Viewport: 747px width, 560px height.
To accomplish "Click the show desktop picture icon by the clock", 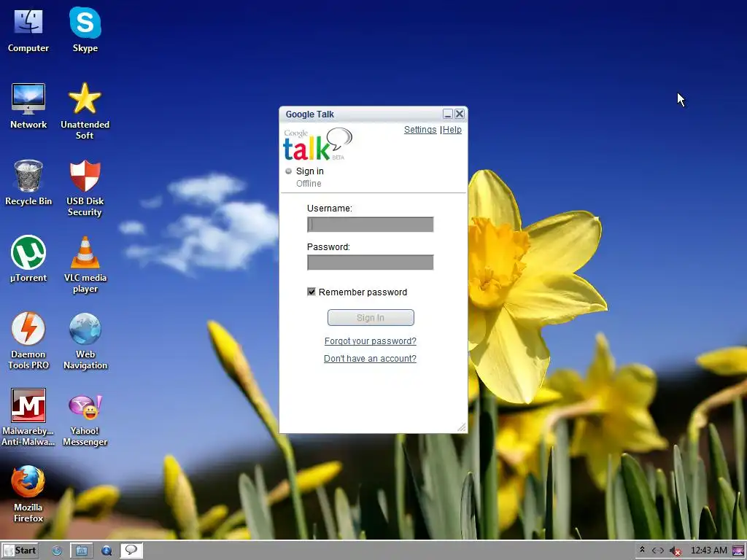I will click(x=738, y=551).
